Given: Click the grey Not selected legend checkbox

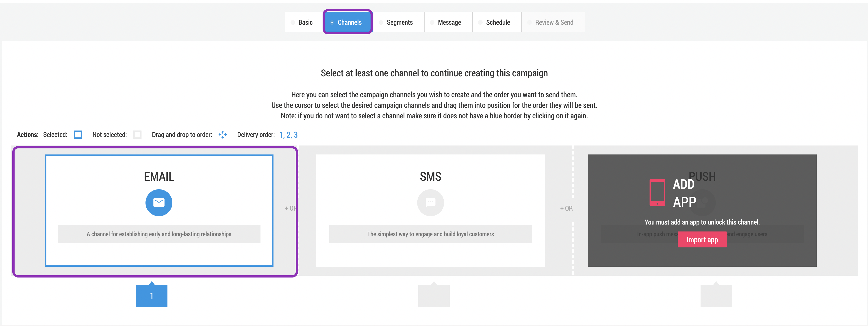Looking at the screenshot, I should coord(137,135).
